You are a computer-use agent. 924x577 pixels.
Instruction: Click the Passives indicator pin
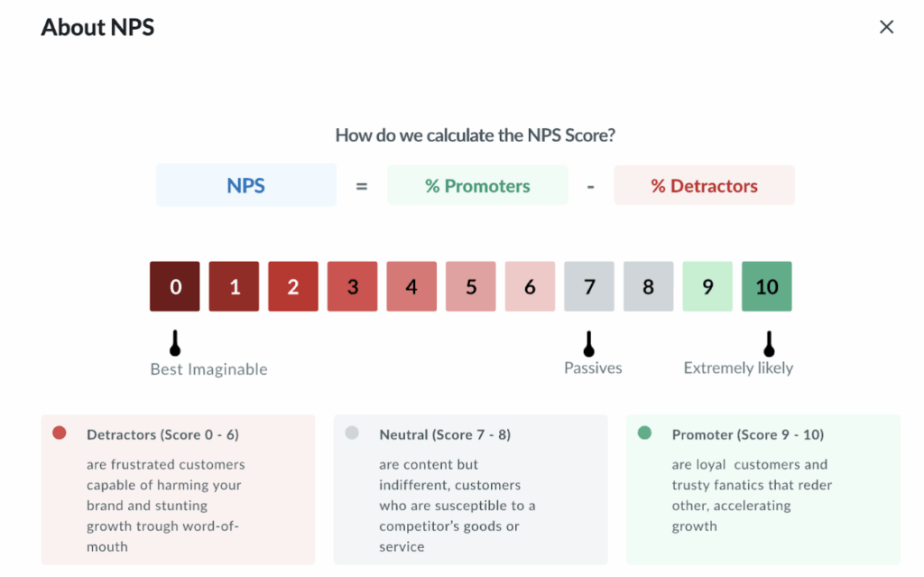[588, 343]
